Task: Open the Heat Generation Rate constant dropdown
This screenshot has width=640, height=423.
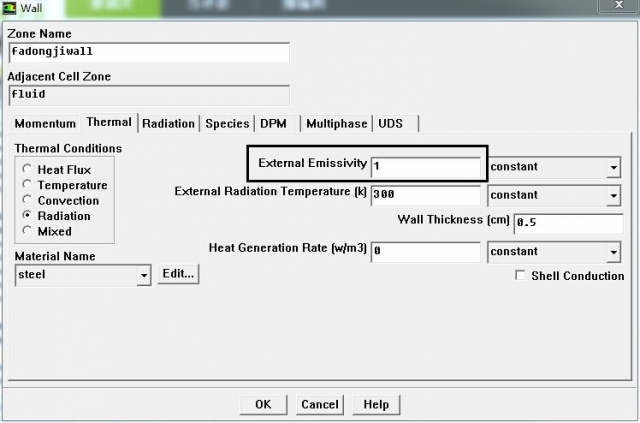Action: click(x=611, y=252)
